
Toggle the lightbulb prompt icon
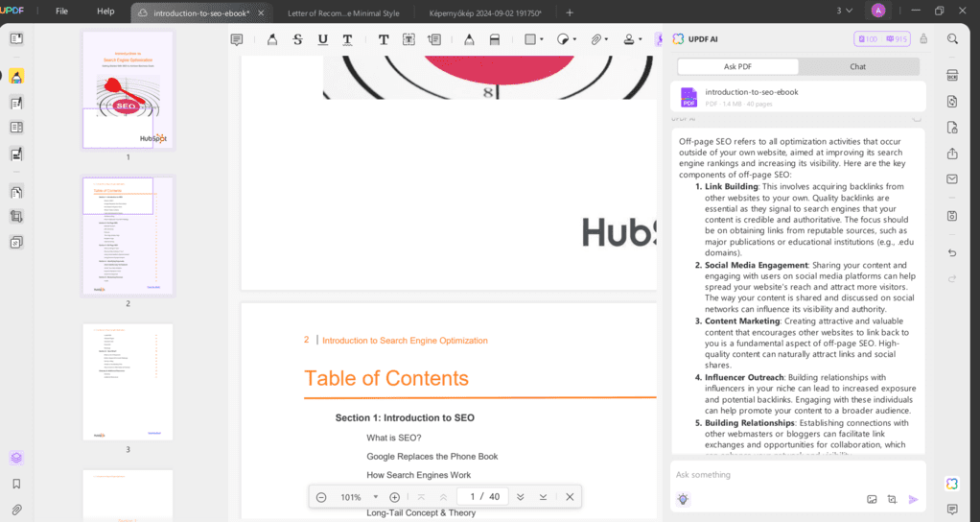[683, 499]
